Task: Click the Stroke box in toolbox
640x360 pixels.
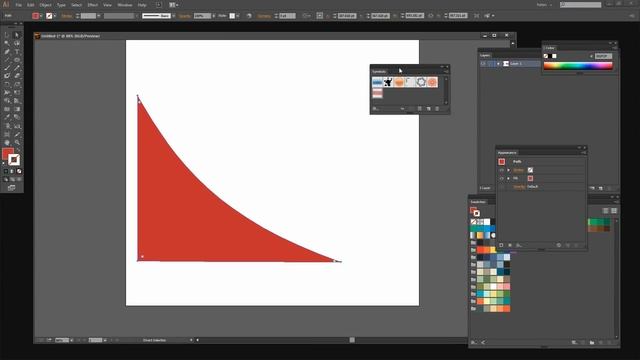Action: [14, 160]
